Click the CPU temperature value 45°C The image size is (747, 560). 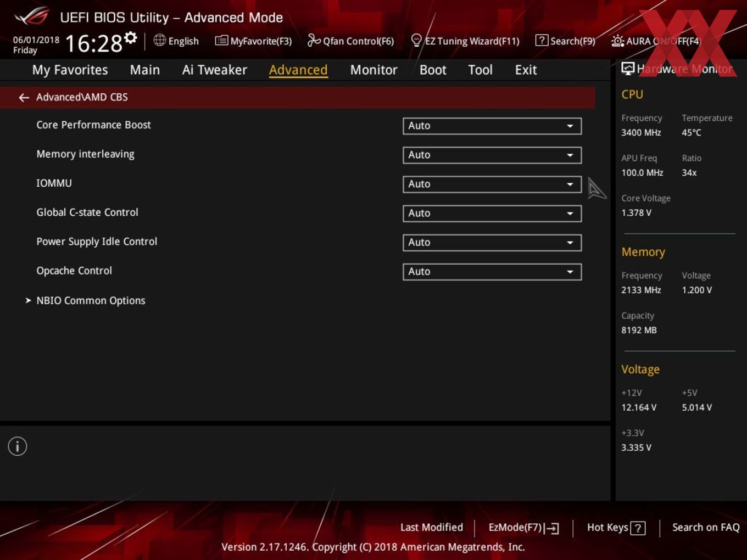tap(692, 132)
